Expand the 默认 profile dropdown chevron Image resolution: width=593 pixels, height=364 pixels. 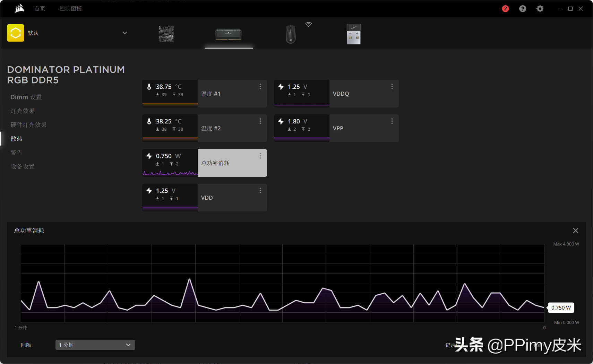pos(125,33)
